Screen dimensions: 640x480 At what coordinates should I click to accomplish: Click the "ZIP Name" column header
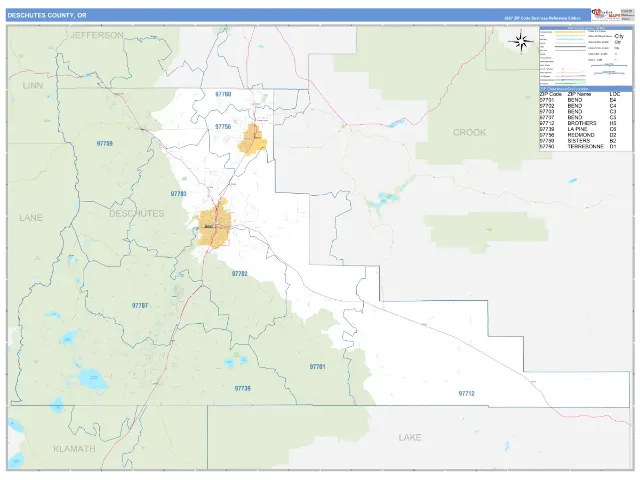pos(579,94)
